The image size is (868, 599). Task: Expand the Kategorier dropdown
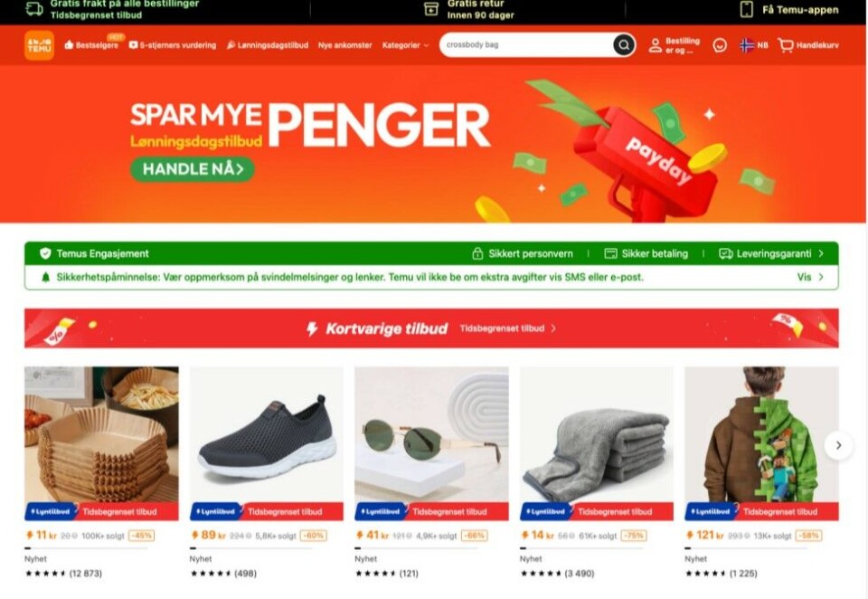pyautogui.click(x=405, y=45)
